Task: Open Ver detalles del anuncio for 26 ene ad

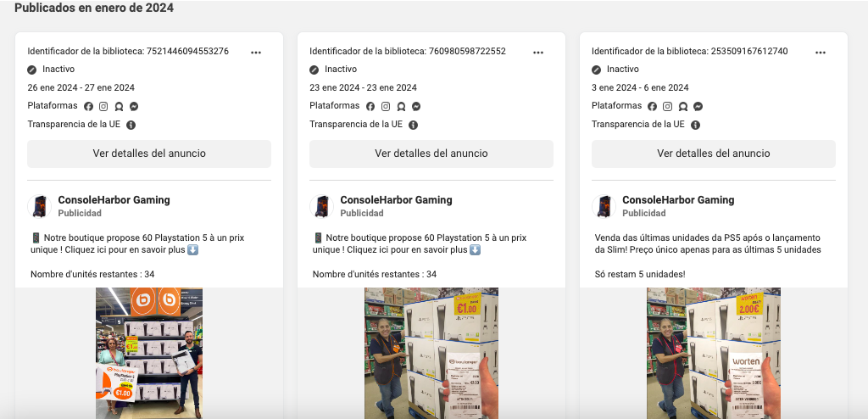Action: pyautogui.click(x=149, y=154)
